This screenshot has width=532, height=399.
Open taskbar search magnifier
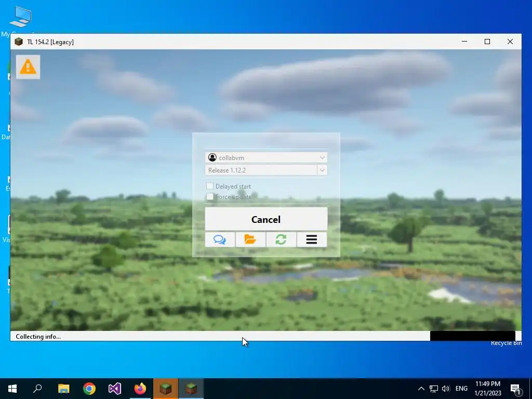(37, 389)
